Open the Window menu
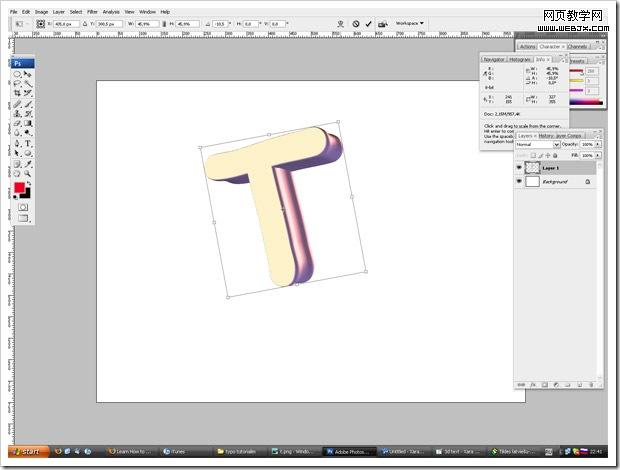The image size is (620, 470). tap(147, 12)
